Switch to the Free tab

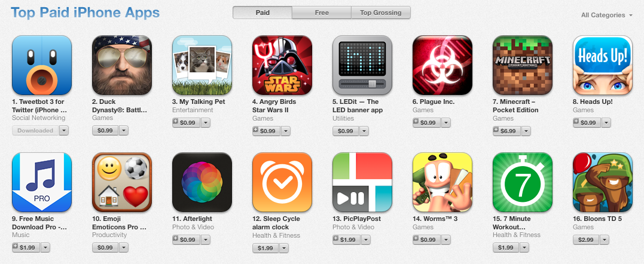point(322,13)
